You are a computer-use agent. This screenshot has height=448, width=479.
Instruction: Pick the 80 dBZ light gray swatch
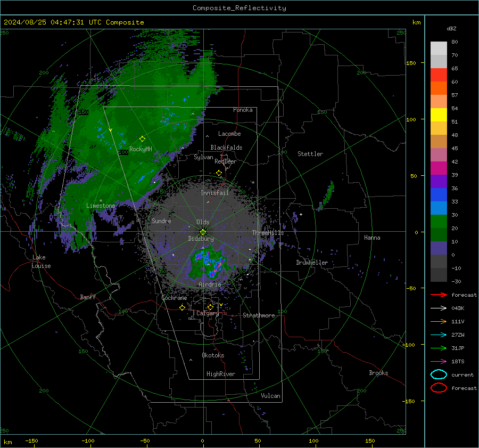coord(439,48)
